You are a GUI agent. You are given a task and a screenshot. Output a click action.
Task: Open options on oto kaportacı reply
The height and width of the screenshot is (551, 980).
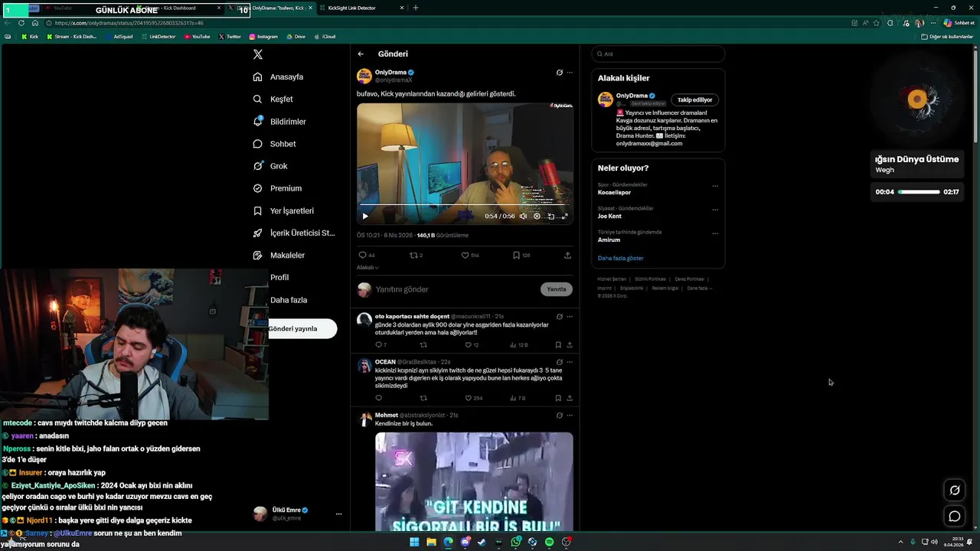[x=569, y=316]
